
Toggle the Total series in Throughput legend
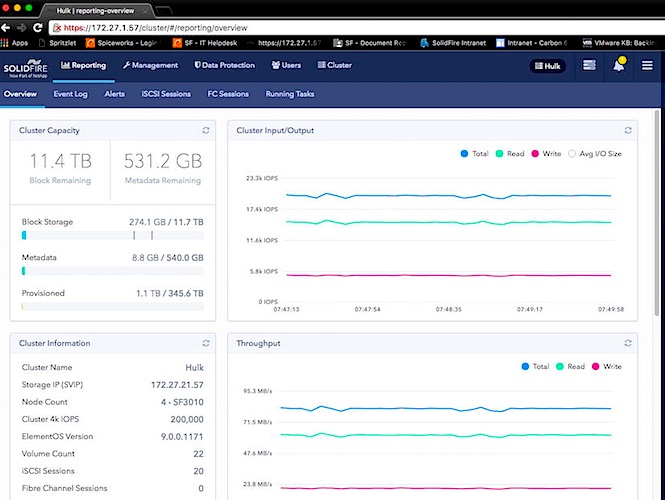point(535,366)
